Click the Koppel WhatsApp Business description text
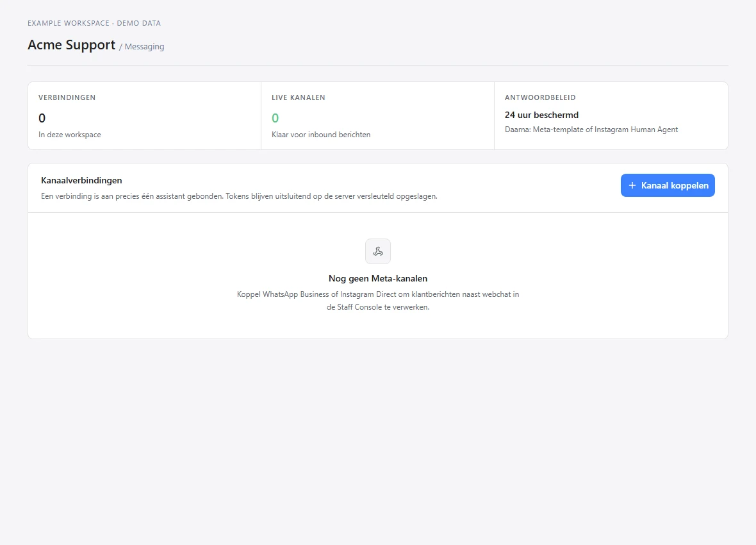 [378, 300]
